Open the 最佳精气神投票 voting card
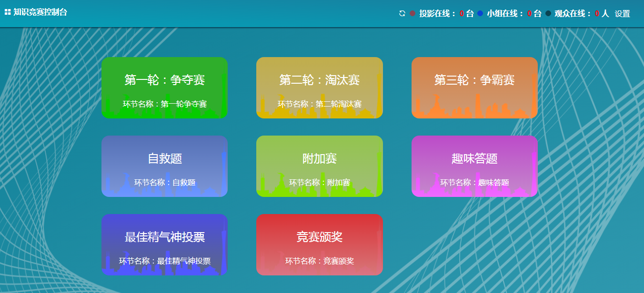 click(x=164, y=244)
